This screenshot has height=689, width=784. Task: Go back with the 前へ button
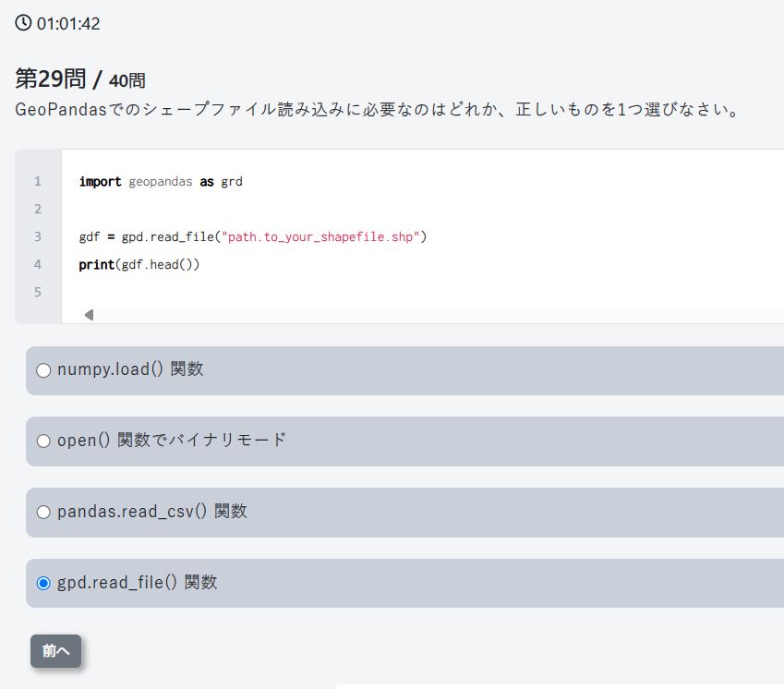[55, 651]
